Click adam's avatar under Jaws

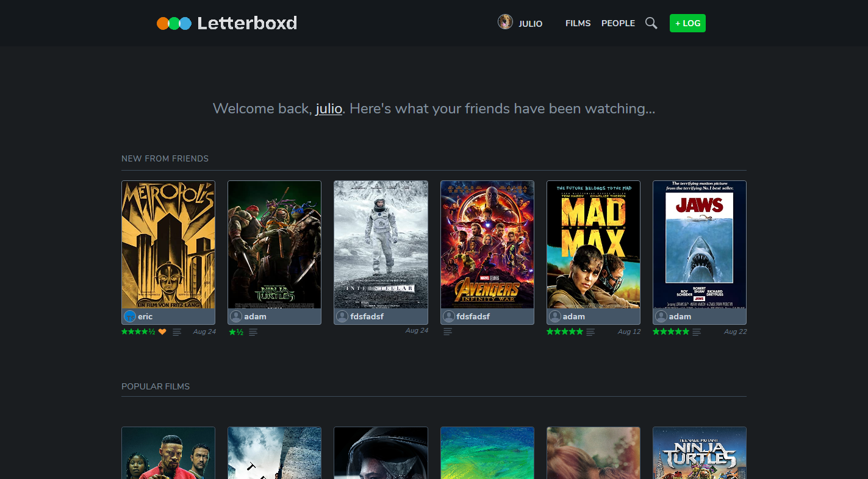661,316
